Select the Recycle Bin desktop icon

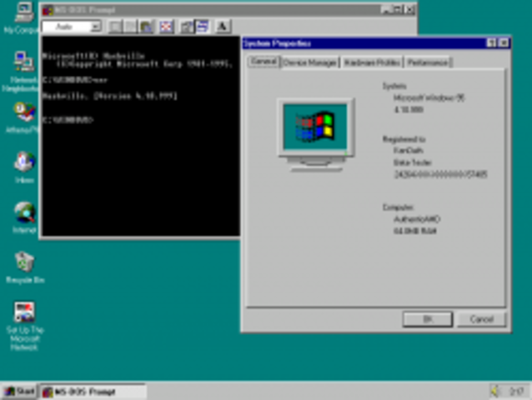25,267
